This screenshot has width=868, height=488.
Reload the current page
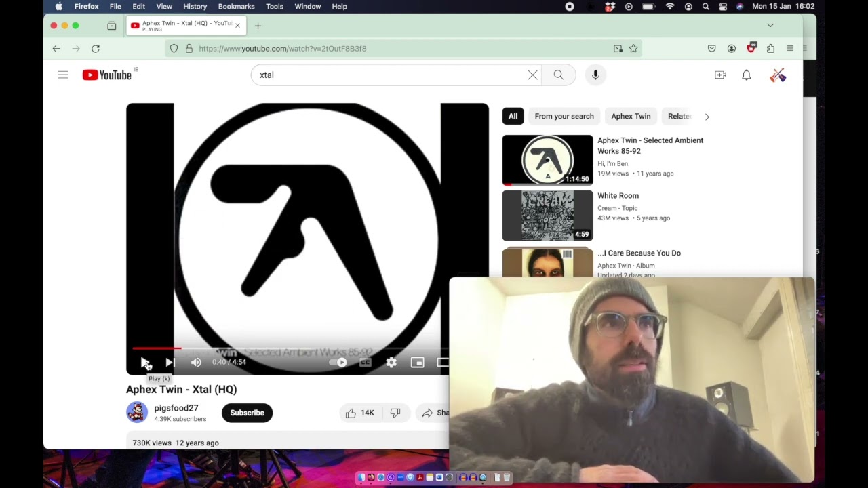tap(96, 49)
